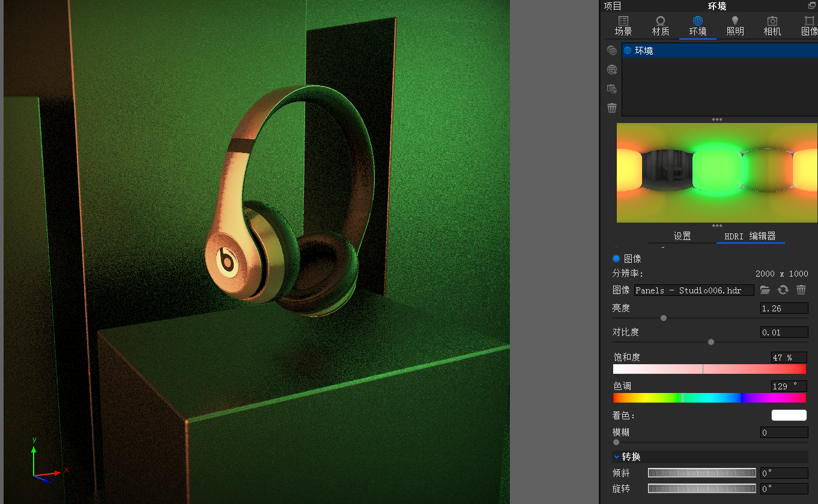Screen dimensions: 818x504
Task: Click the 饱和度 gradient slider
Action: pyautogui.click(x=709, y=369)
